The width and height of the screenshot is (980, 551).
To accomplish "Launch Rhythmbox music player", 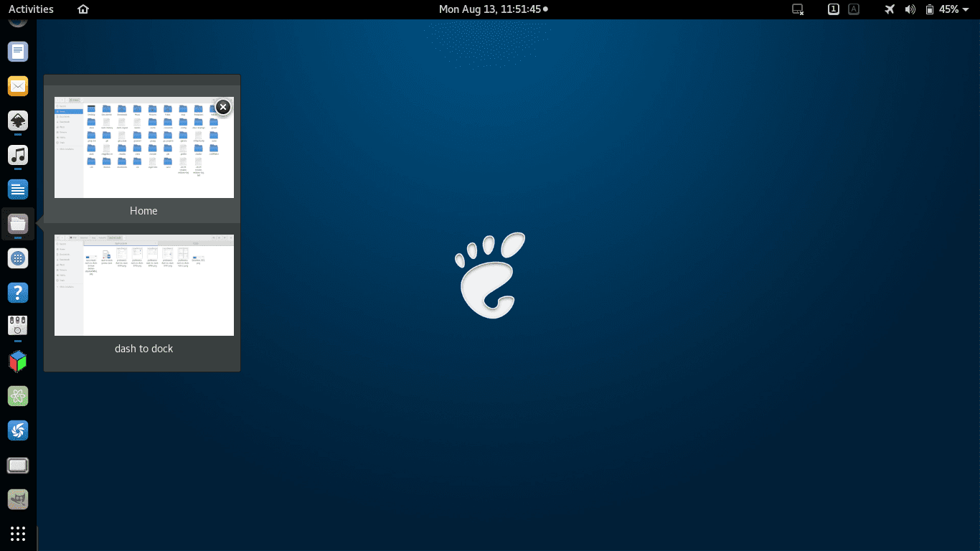I will click(17, 155).
